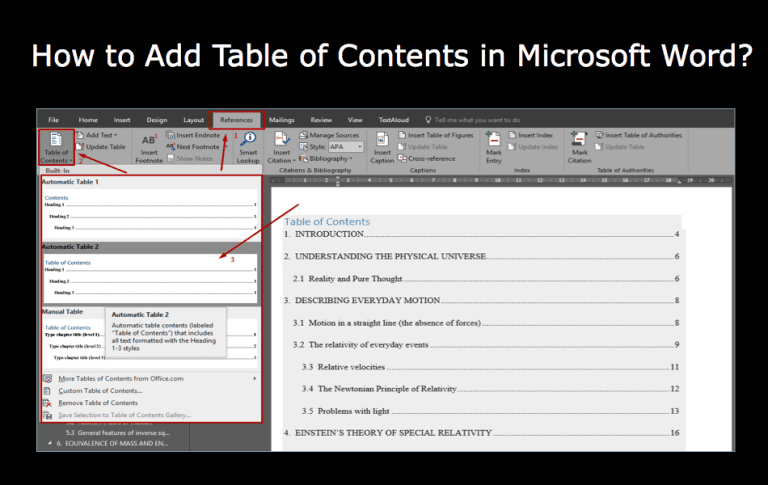
Task: Collapse the EQUIVALENCE OF MASS heading in navigation pane
Action: 49,443
